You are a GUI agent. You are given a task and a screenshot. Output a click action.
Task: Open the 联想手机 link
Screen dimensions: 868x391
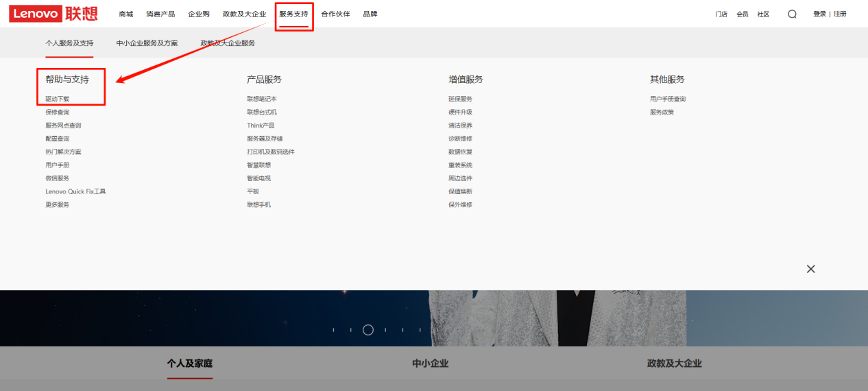coord(259,204)
